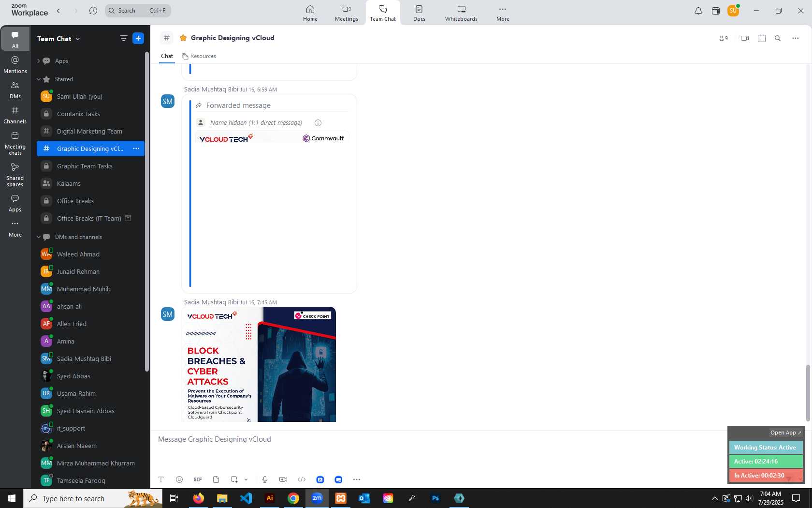Go back with the left arrow
812x508 pixels.
point(58,11)
